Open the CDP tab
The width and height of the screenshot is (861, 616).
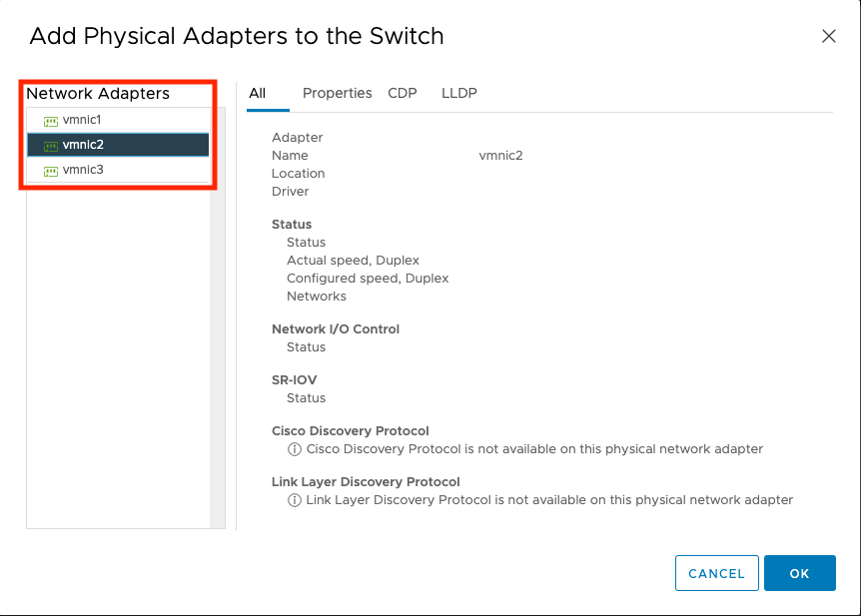(x=403, y=93)
